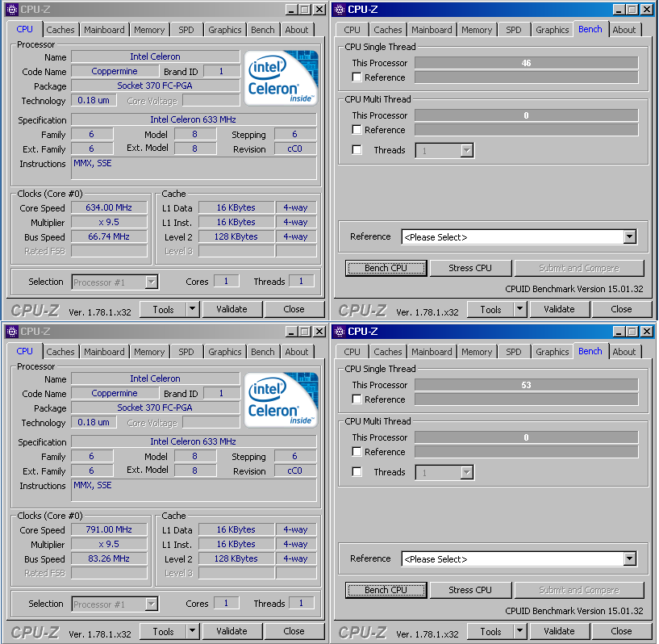Click the Tools dropdown arrow in the 634 MHz window
659x644 pixels.
pyautogui.click(x=193, y=309)
